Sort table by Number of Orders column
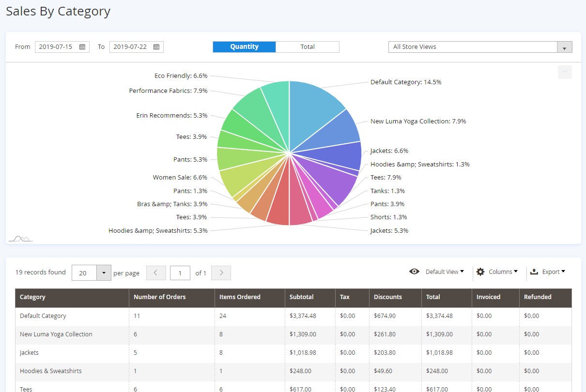Viewport: 586px width, 392px height. [x=160, y=297]
